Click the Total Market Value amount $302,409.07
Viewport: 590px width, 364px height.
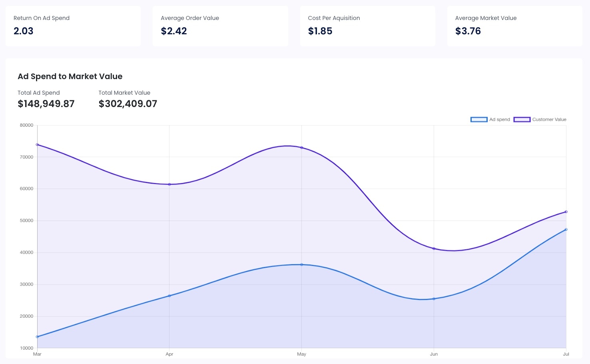click(128, 104)
